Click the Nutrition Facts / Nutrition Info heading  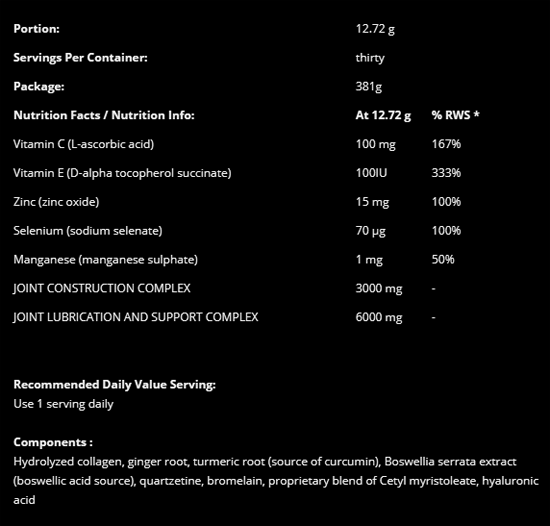click(x=104, y=115)
